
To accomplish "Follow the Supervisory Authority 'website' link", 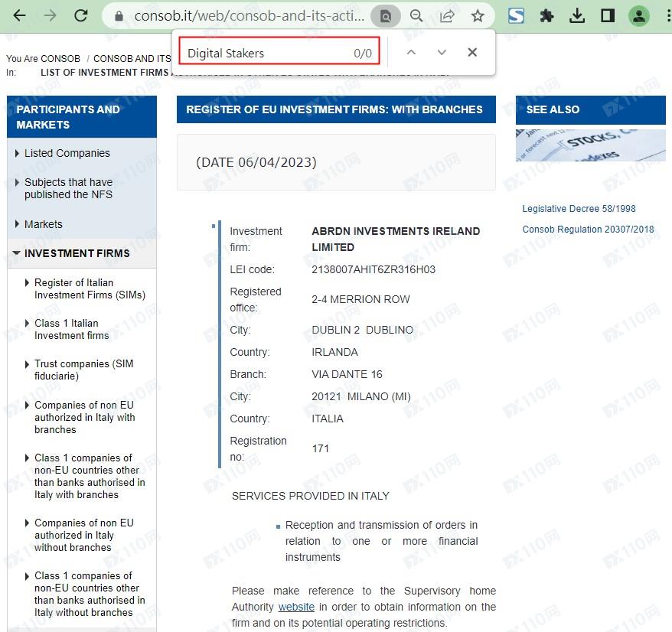I will [x=296, y=607].
